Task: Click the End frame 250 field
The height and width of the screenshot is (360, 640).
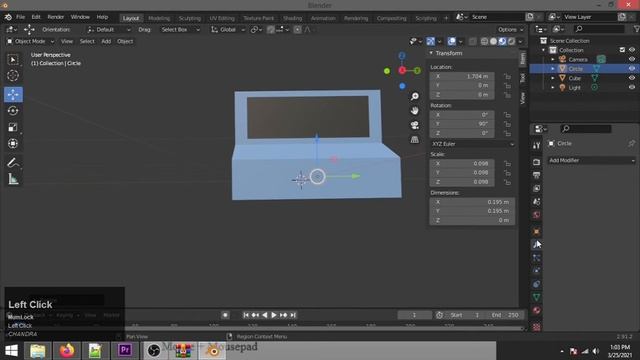Action: 505,315
